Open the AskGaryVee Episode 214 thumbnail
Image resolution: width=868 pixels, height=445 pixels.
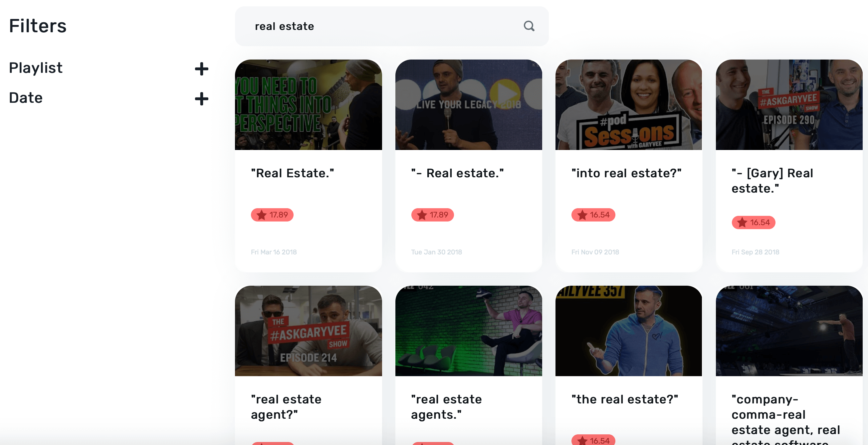tap(308, 331)
